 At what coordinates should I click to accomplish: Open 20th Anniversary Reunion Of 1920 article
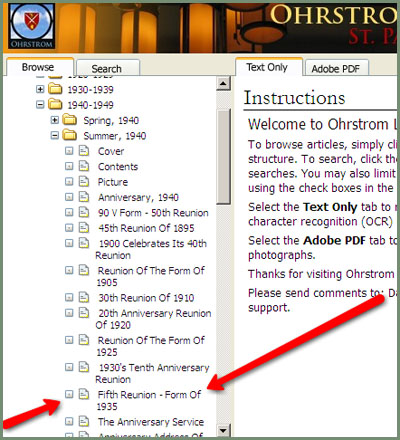pyautogui.click(x=153, y=319)
